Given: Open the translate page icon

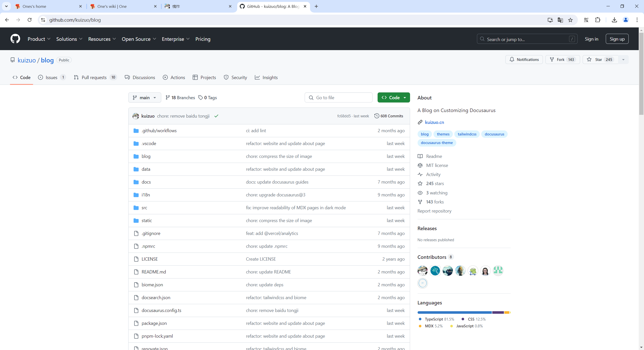Looking at the screenshot, I should pyautogui.click(x=560, y=20).
